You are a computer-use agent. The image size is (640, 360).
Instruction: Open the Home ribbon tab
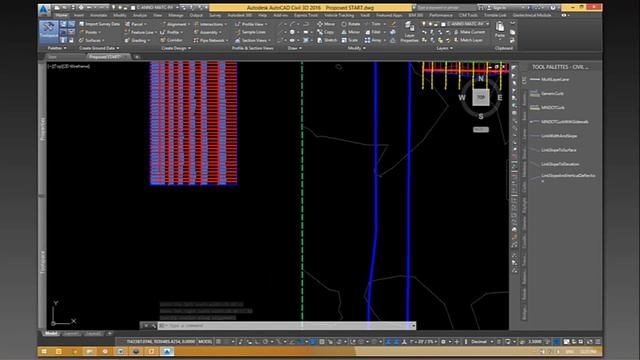point(62,15)
